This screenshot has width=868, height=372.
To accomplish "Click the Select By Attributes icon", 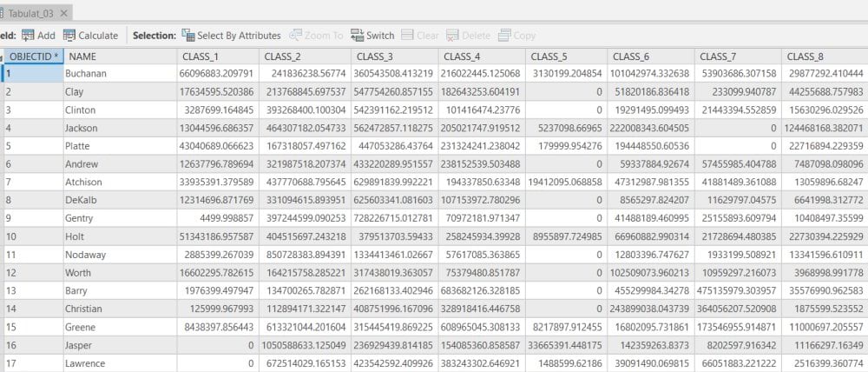I will coord(188,36).
